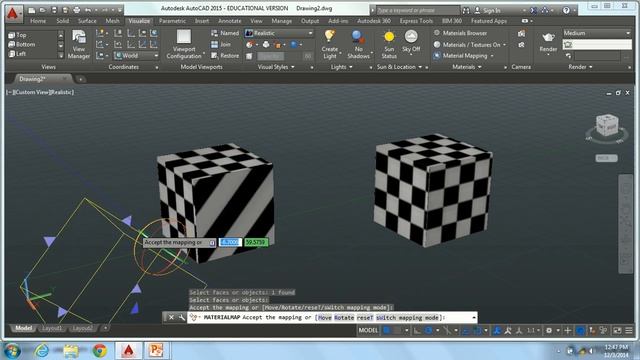This screenshot has height=360, width=640.
Task: Open Viewport Configuration
Action: (x=184, y=44)
